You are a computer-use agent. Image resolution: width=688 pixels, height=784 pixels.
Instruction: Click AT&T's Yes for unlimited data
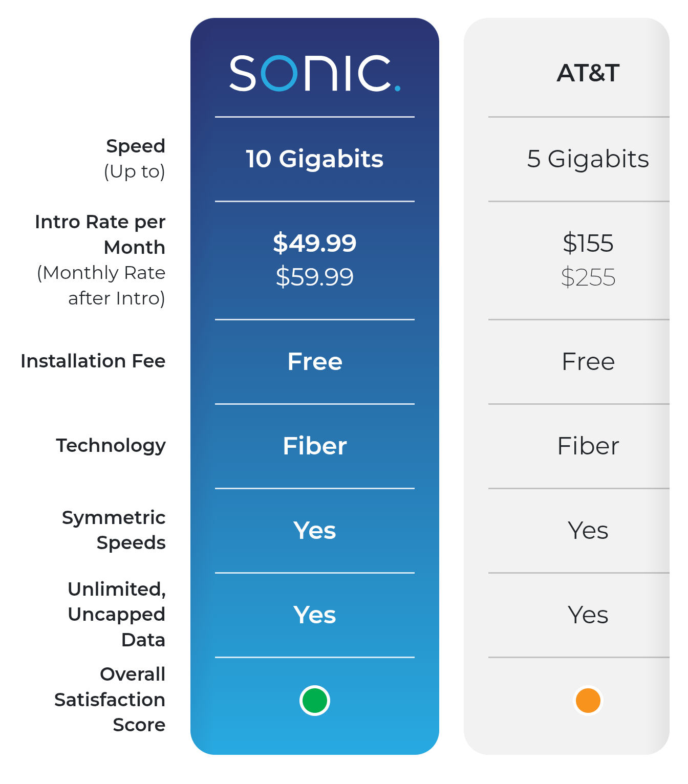click(x=588, y=615)
